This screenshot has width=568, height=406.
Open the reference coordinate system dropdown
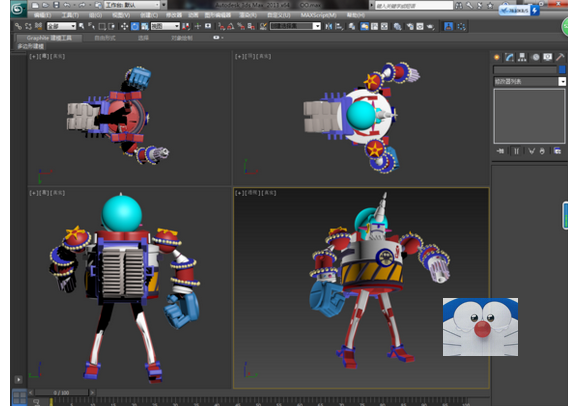point(165,26)
